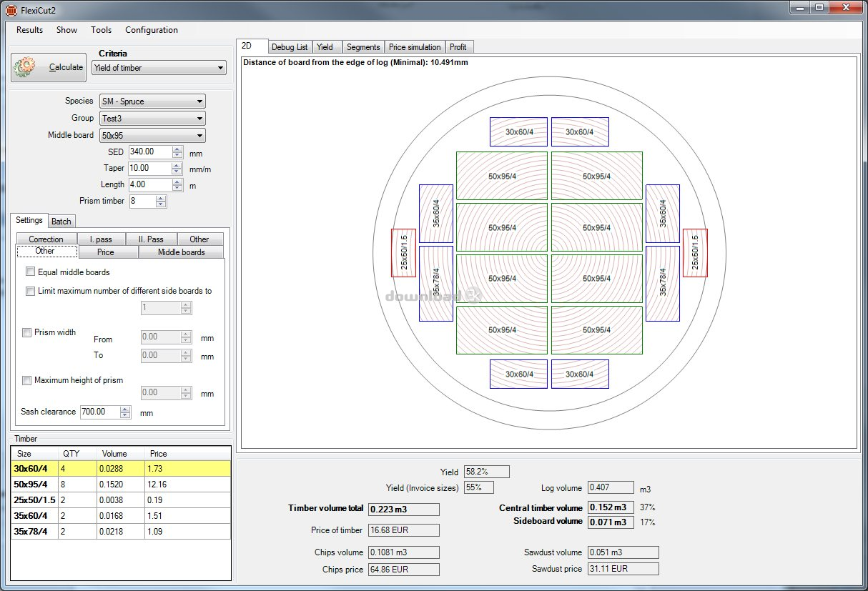Open the I. pass settings tab
868x591 pixels.
tap(100, 239)
